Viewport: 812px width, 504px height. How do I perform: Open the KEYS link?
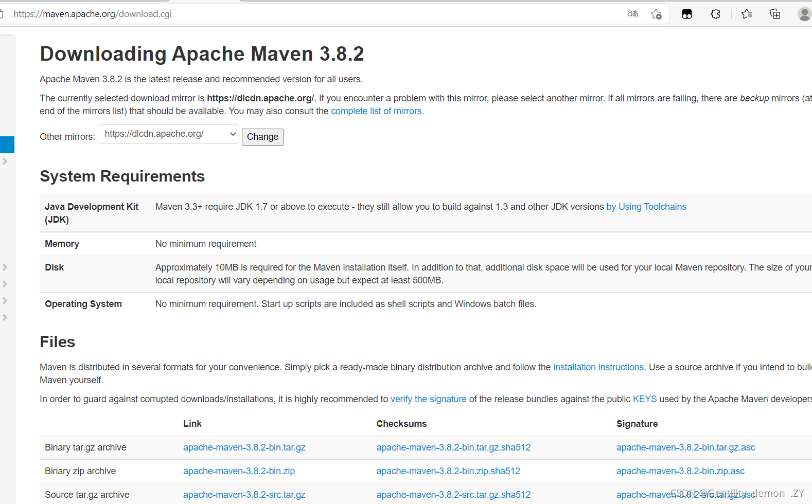point(645,399)
